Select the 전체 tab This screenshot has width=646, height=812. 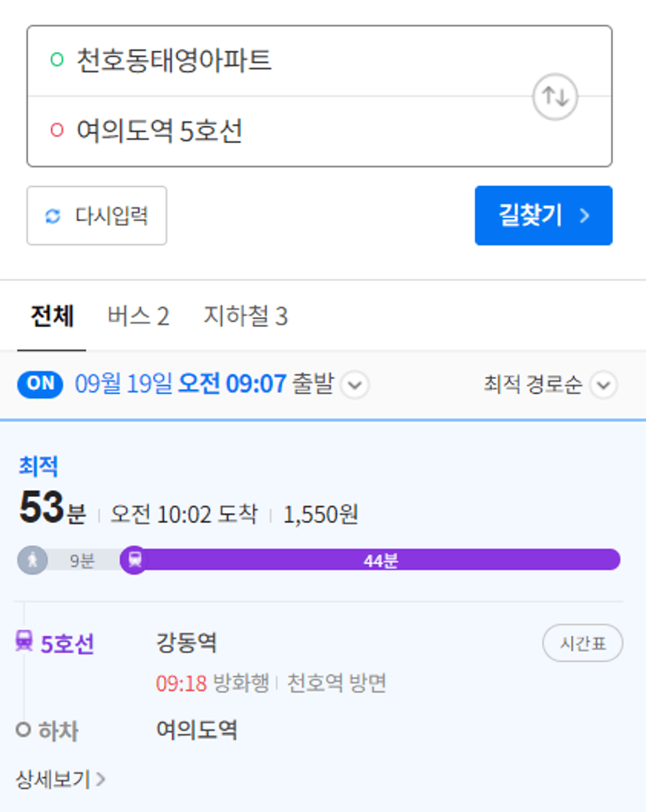(x=52, y=317)
